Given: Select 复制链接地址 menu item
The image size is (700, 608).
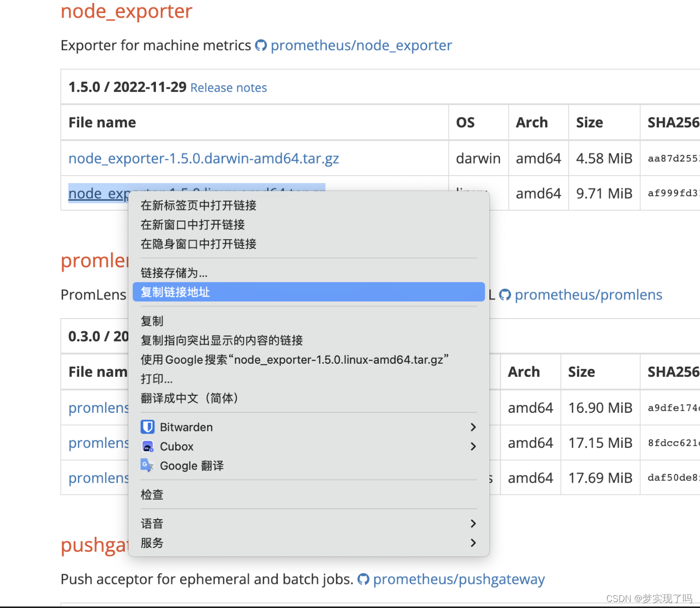Looking at the screenshot, I should (x=308, y=292).
